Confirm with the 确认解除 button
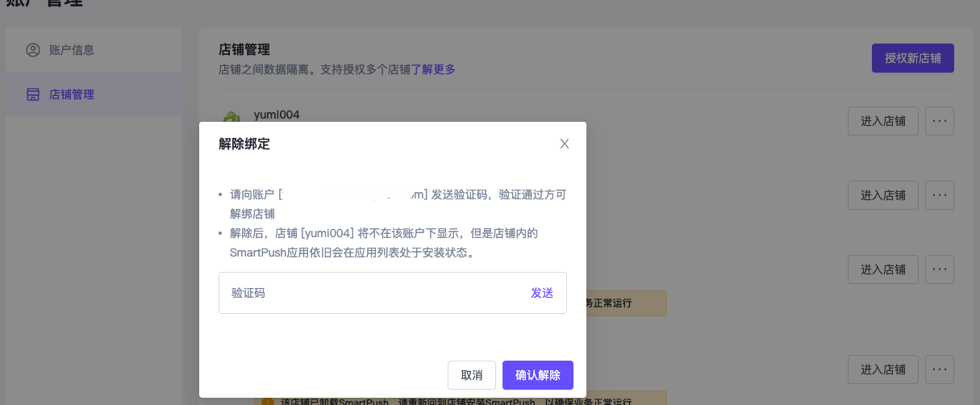This screenshot has width=980, height=405. pyautogui.click(x=537, y=375)
